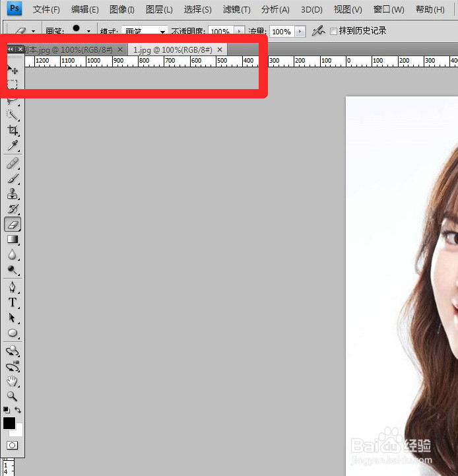Select the 3D Orbit camera tool
Viewport: 458px width, 476px height.
[x=13, y=366]
